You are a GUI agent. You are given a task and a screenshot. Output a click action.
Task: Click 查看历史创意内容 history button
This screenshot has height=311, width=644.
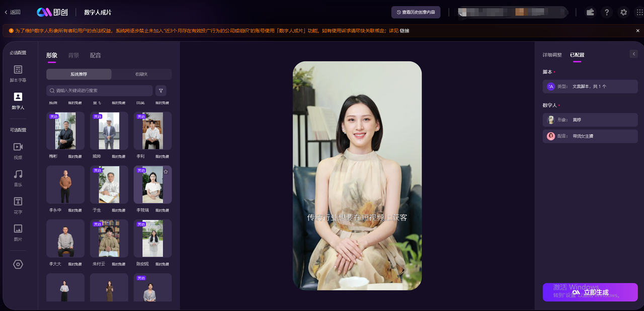click(x=416, y=12)
